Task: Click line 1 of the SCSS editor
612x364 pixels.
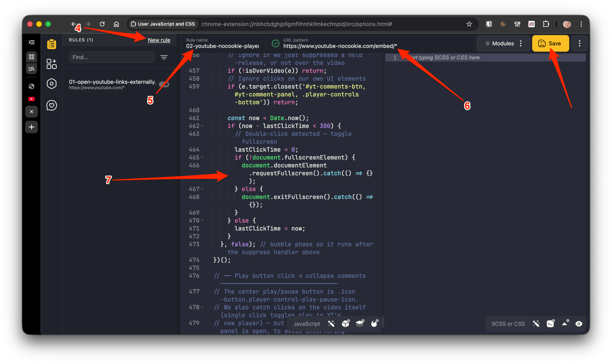Action: [485, 58]
